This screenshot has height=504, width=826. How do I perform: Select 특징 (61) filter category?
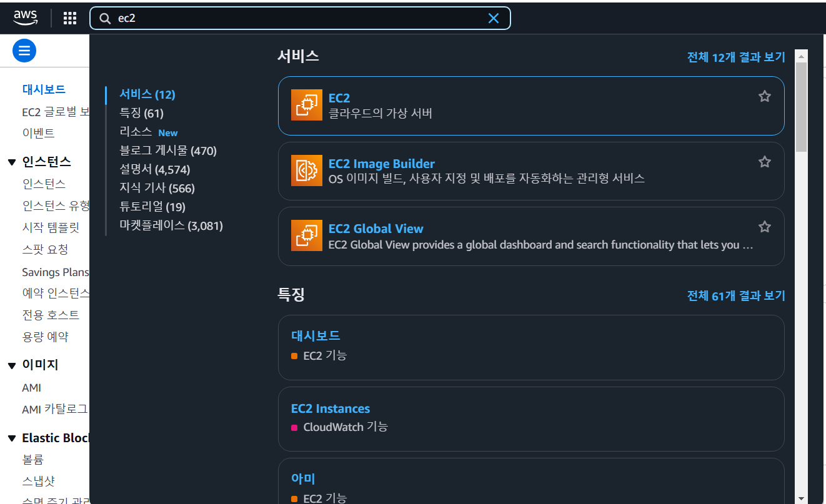[141, 113]
